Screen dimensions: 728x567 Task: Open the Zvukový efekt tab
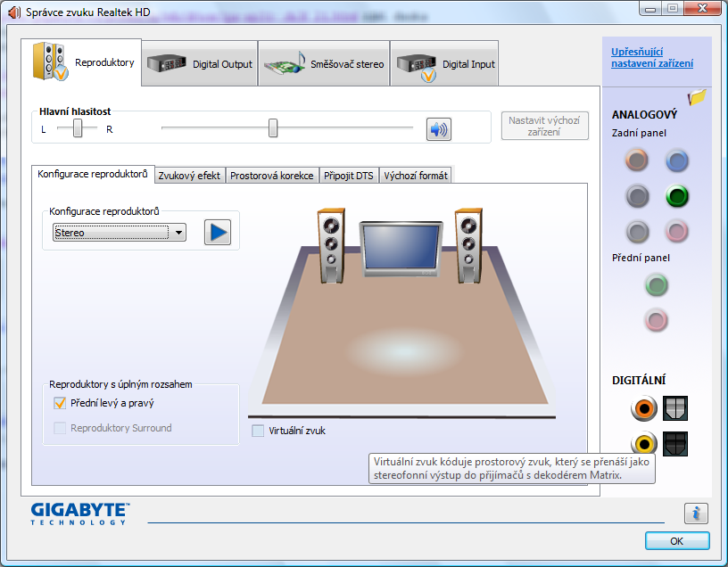(x=189, y=176)
